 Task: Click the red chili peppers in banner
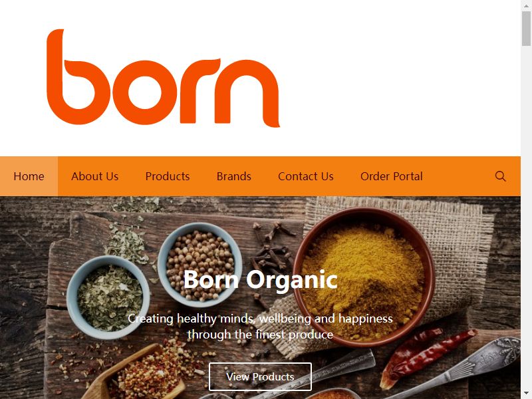click(x=428, y=355)
